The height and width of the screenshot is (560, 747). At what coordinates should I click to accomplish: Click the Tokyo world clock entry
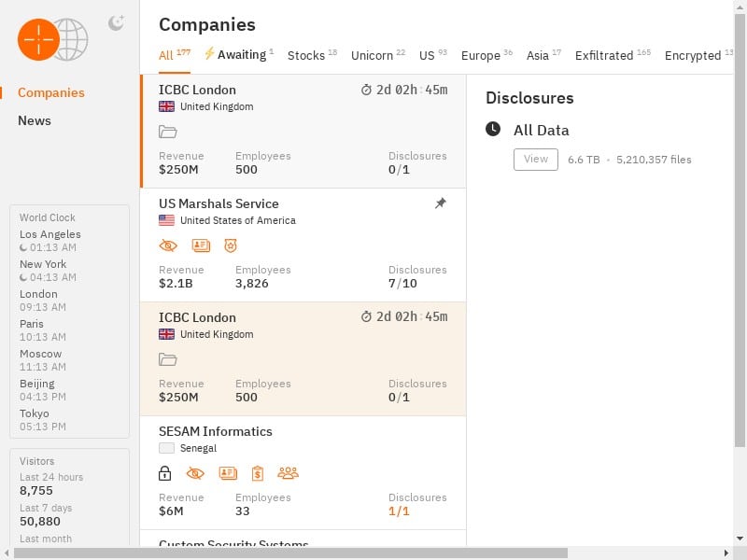(x=43, y=419)
